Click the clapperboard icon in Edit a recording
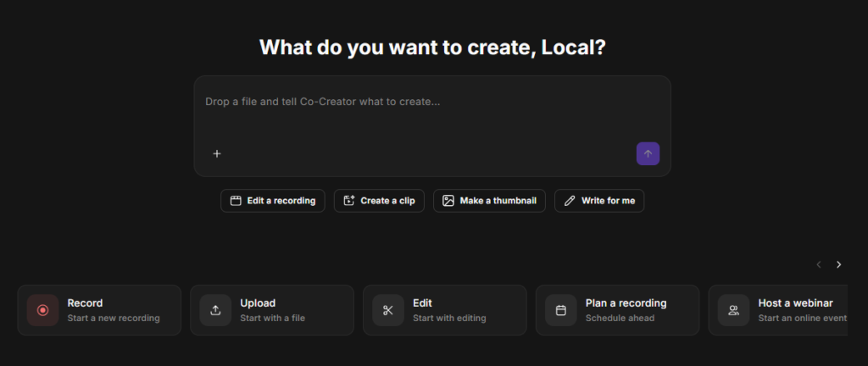This screenshot has height=366, width=868. 236,201
